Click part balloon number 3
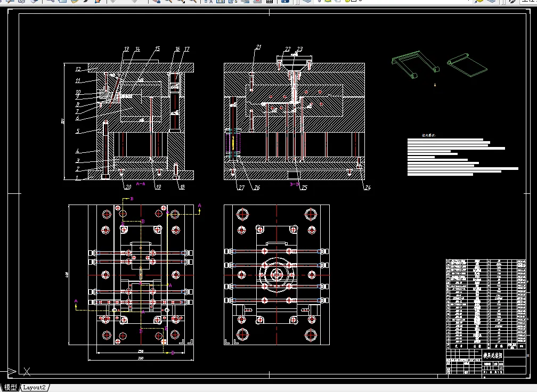 click(x=78, y=160)
